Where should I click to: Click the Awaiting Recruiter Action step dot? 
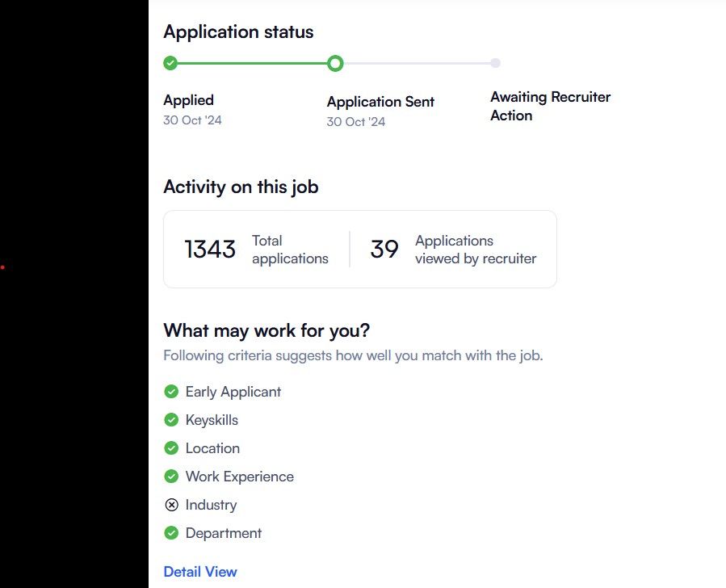495,63
